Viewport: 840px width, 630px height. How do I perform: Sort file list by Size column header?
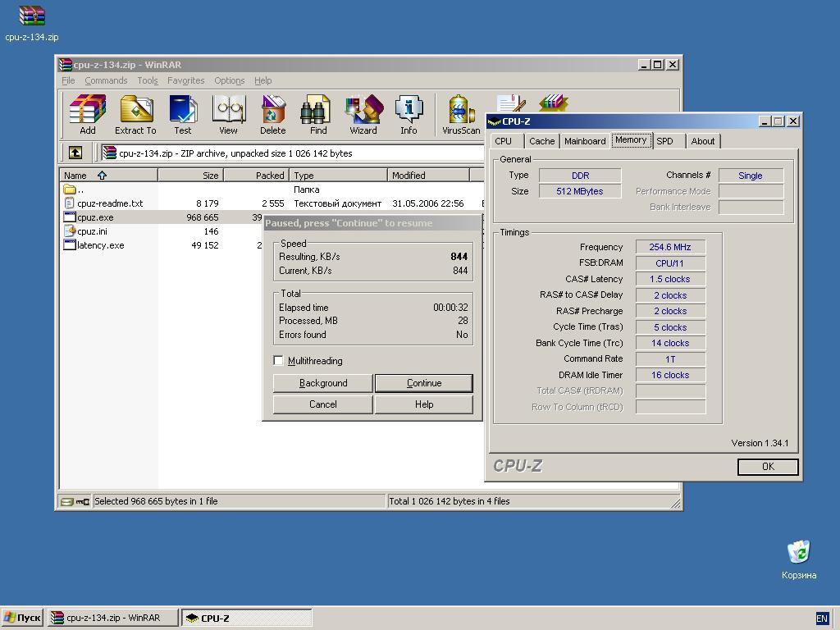[190, 176]
